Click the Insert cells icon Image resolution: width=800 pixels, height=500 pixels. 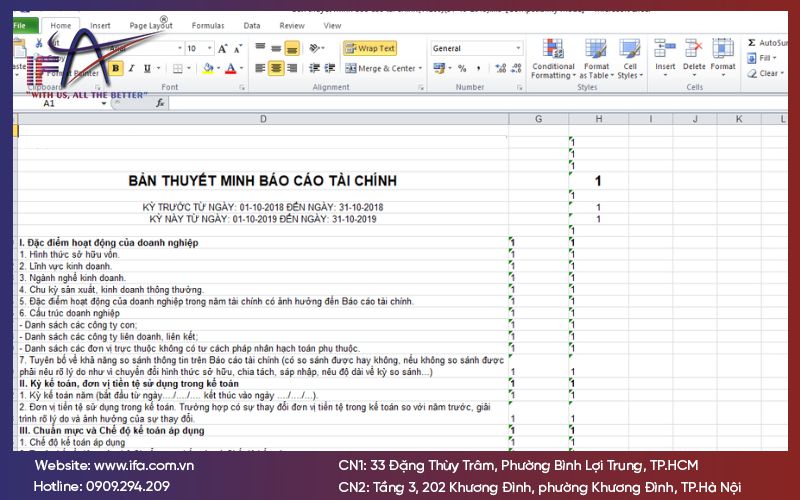pyautogui.click(x=665, y=49)
